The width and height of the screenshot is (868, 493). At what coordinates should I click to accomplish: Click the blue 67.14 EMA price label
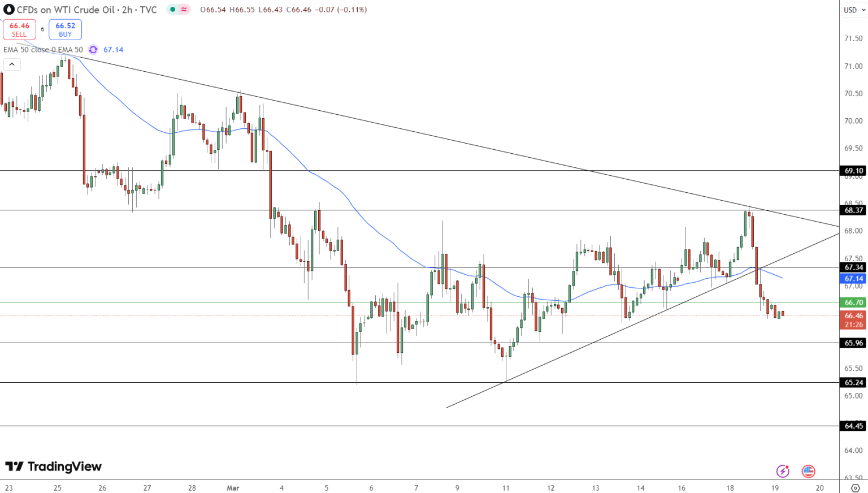[x=854, y=278]
